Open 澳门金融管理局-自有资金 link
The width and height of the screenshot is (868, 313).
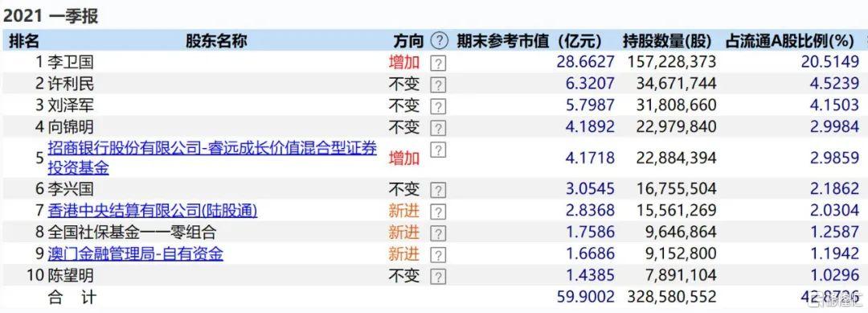tap(135, 253)
